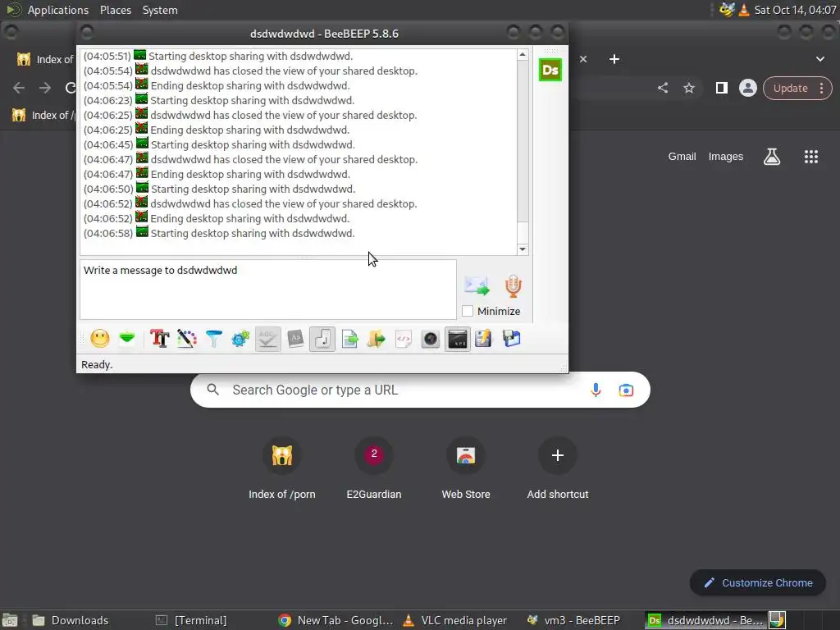Click the share page icon in Chrome
Screen dimensions: 840x630
663,88
